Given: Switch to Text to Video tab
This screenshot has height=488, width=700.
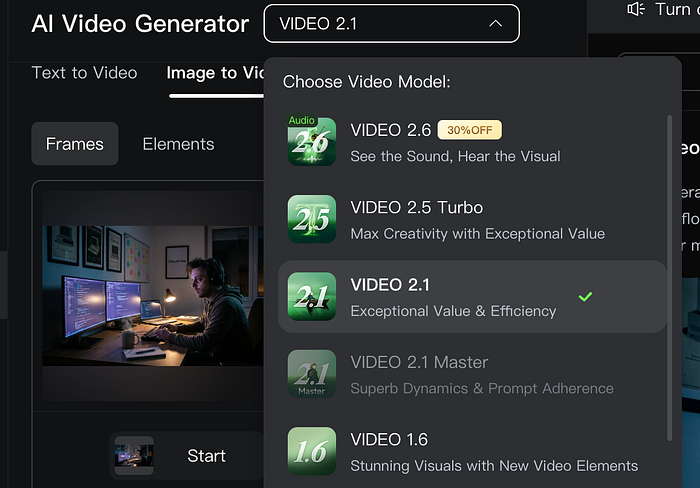Looking at the screenshot, I should tap(84, 73).
